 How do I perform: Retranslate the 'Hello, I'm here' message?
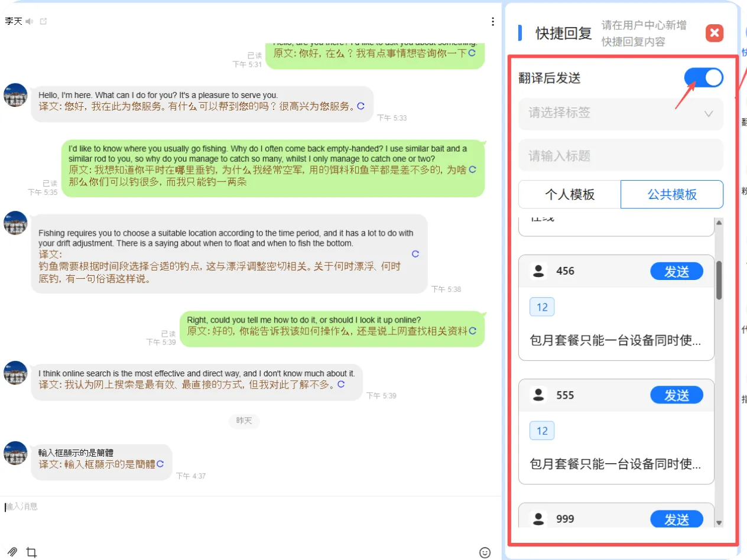coord(360,106)
